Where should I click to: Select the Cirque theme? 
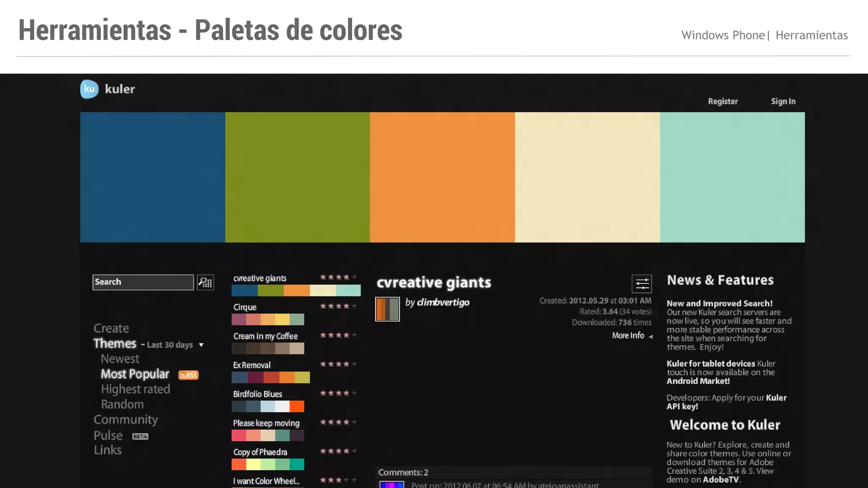pyautogui.click(x=245, y=307)
